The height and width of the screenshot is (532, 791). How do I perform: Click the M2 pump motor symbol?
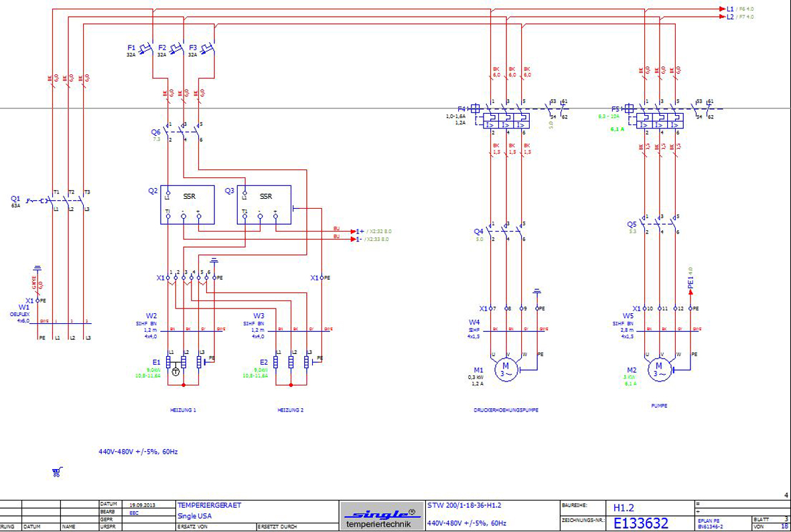coord(658,368)
